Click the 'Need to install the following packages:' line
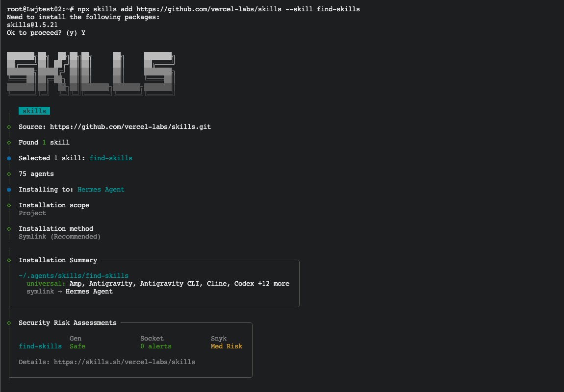This screenshot has height=392, width=564. [x=83, y=17]
